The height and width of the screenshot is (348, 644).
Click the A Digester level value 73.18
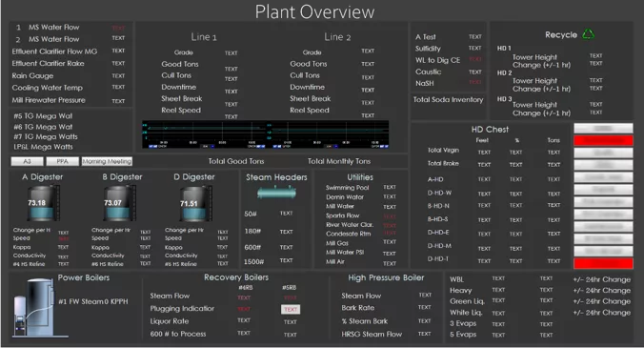(36, 202)
